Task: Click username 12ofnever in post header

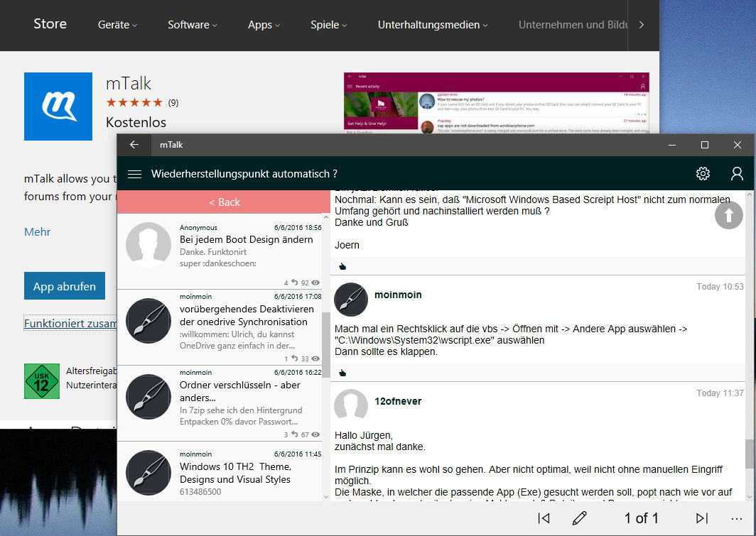Action: tap(398, 401)
